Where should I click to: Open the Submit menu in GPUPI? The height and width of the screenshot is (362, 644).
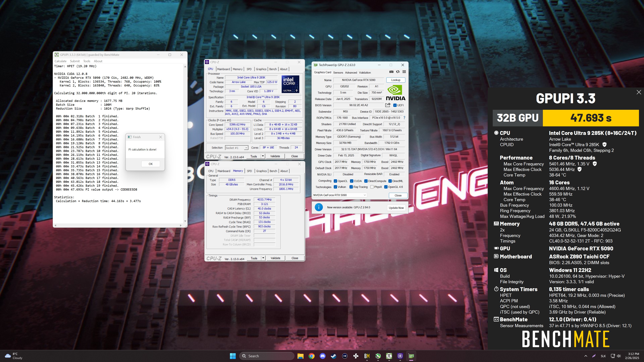75,61
